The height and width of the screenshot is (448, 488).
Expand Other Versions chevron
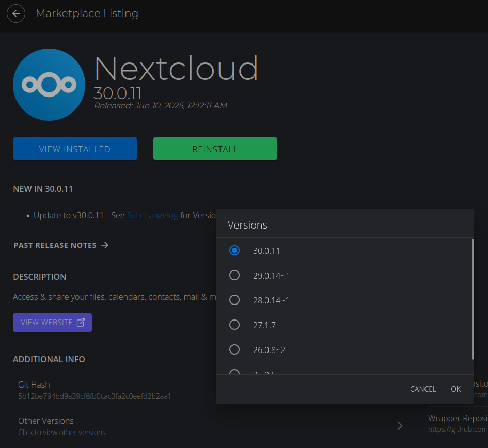pyautogui.click(x=400, y=426)
